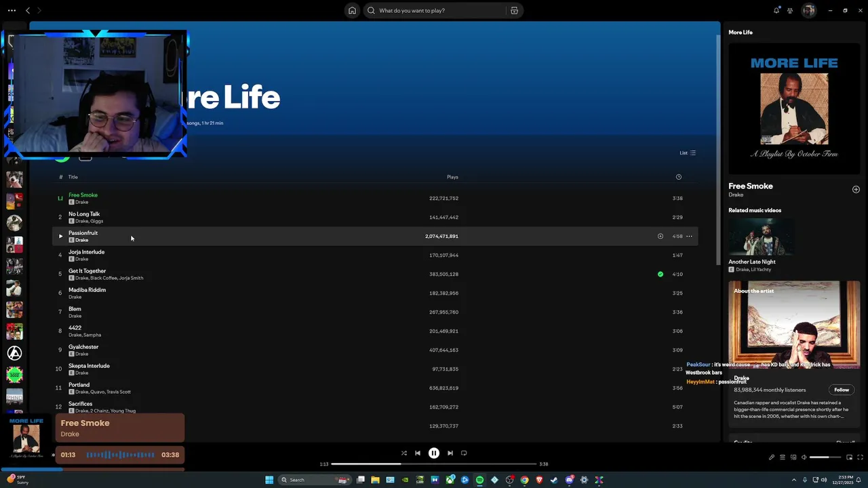Open Connect to a device icon
This screenshot has width=868, height=488.
[x=793, y=457]
